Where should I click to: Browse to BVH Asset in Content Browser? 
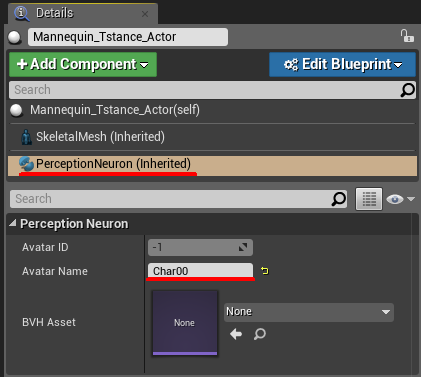tap(260, 334)
